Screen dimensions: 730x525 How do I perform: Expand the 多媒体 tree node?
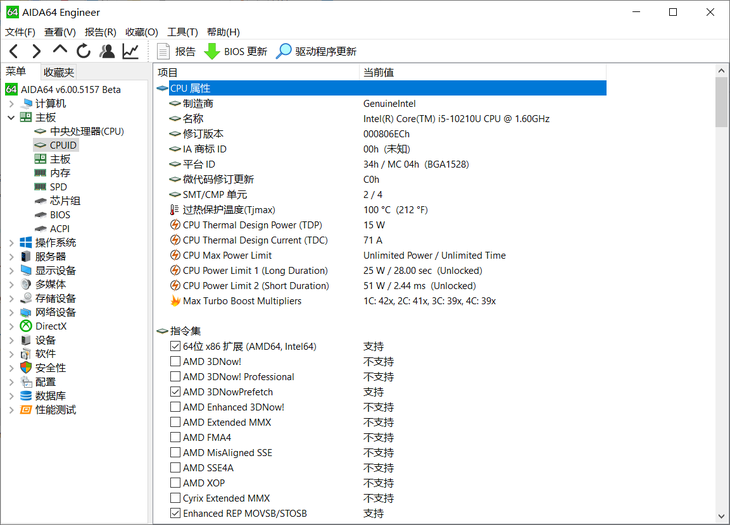(11, 284)
